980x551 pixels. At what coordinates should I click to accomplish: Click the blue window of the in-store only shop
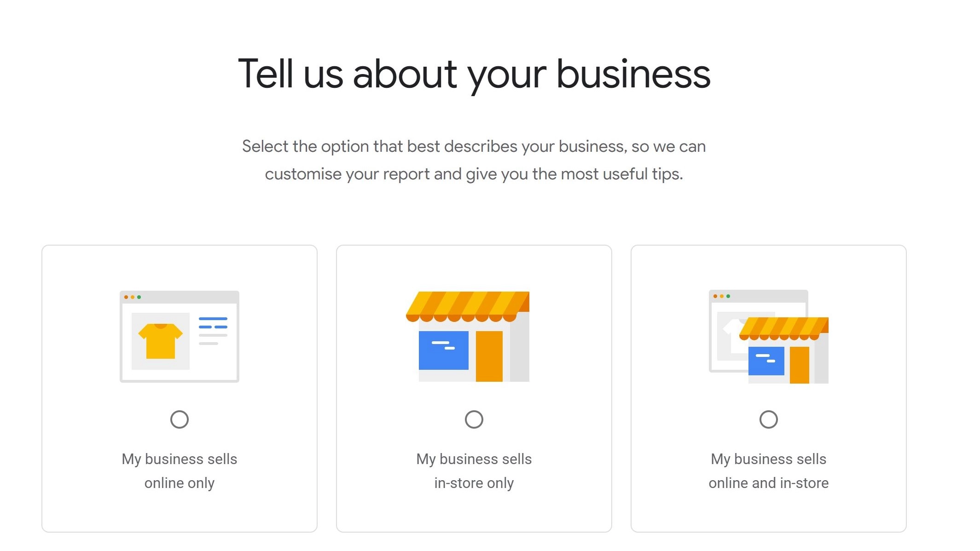click(443, 350)
